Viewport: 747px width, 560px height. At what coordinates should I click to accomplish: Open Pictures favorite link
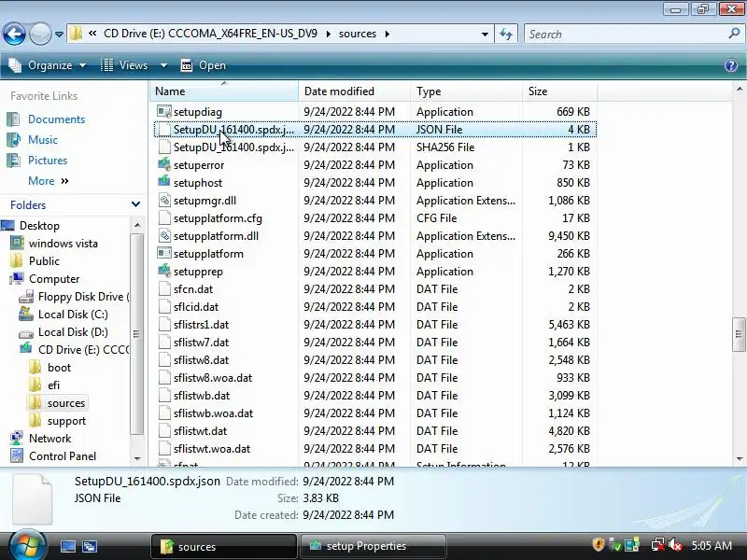click(48, 160)
